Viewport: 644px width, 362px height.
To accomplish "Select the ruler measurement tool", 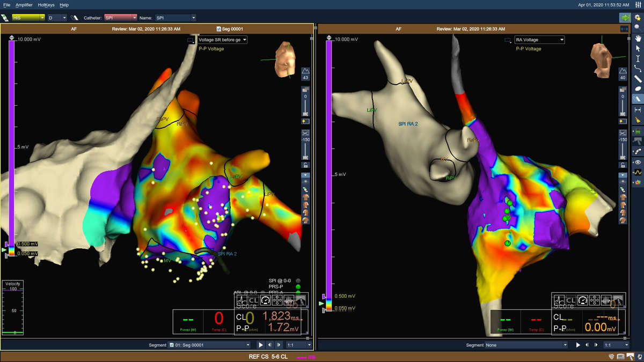I will (x=638, y=79).
